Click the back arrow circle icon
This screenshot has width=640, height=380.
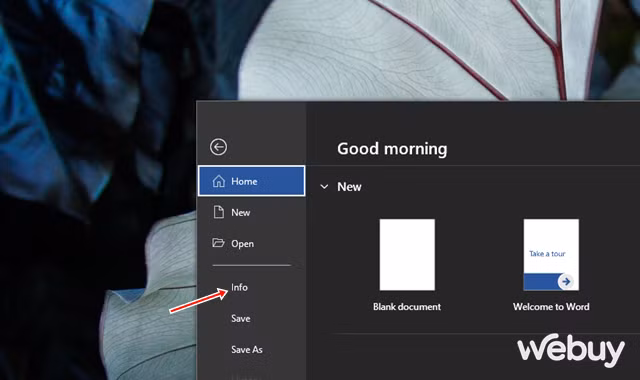click(218, 147)
